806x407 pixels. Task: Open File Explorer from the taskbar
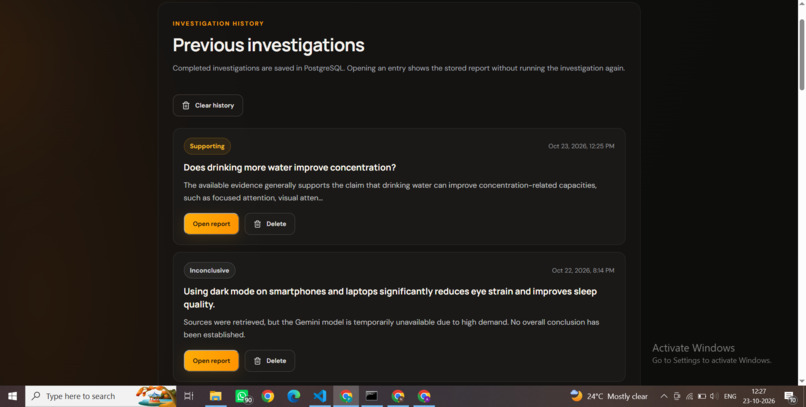215,396
